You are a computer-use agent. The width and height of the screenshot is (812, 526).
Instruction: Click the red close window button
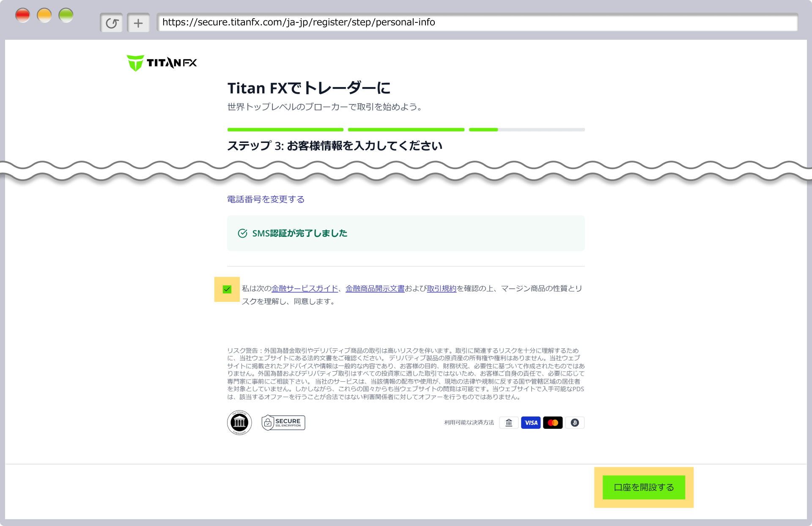click(x=23, y=16)
